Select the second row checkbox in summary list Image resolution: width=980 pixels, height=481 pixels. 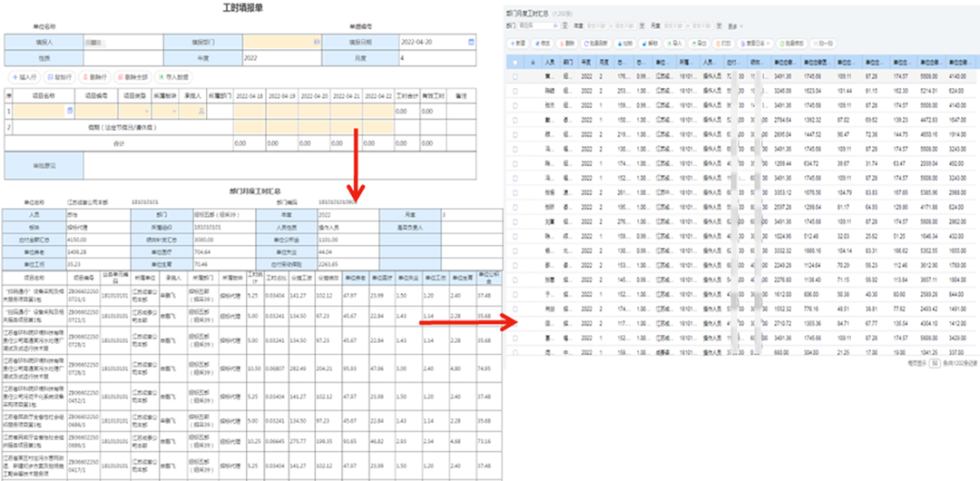point(515,92)
